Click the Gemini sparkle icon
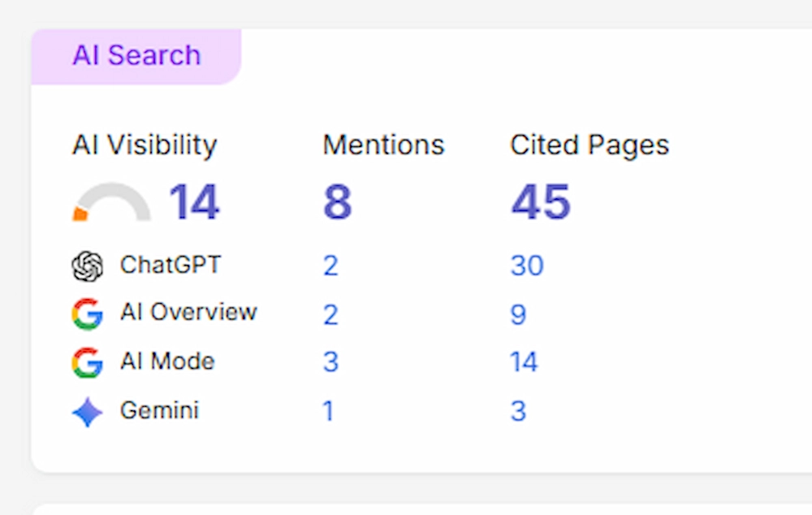The height and width of the screenshot is (515, 812). pyautogui.click(x=88, y=412)
